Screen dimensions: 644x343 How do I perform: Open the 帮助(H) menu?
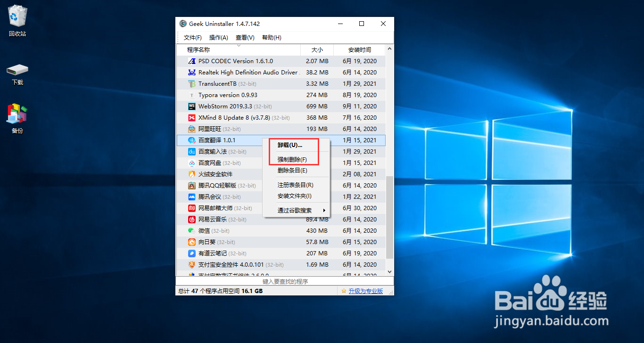point(271,38)
